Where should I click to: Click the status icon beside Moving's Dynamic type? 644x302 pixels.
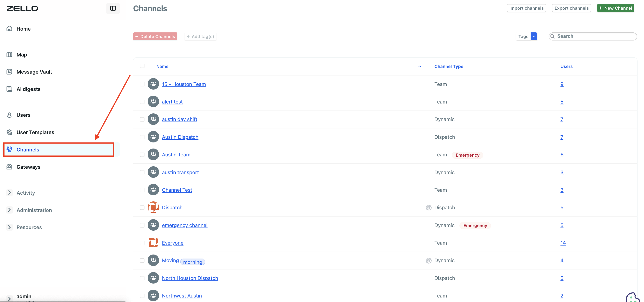click(x=428, y=261)
